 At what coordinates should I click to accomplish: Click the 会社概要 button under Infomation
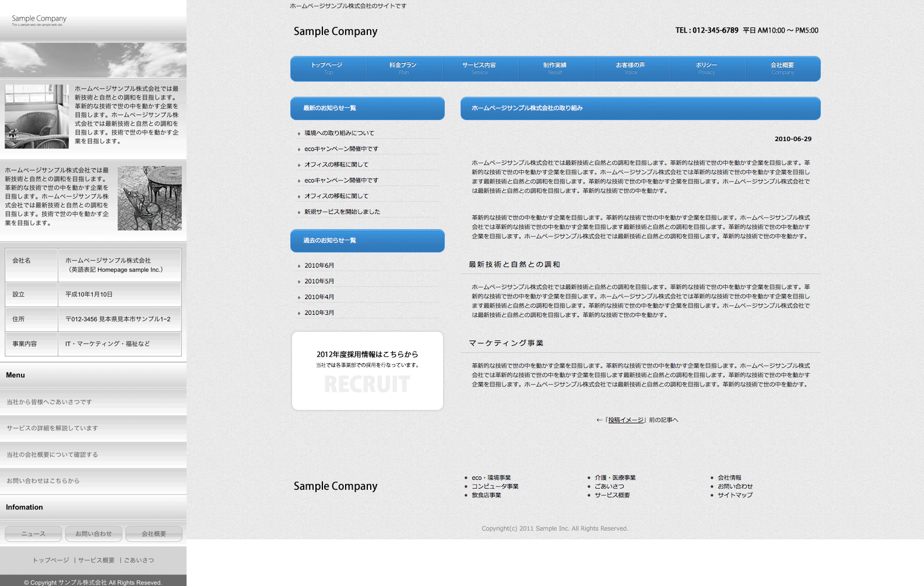pos(154,534)
